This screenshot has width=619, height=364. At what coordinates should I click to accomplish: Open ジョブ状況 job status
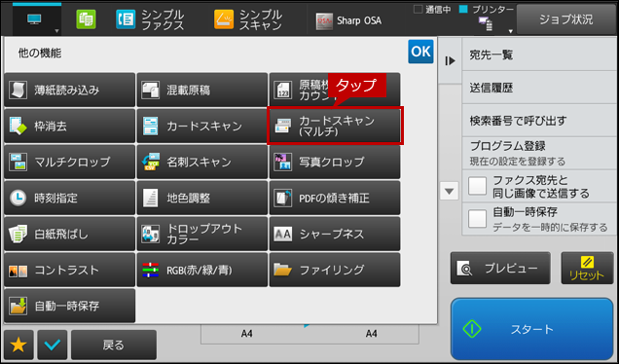(566, 19)
